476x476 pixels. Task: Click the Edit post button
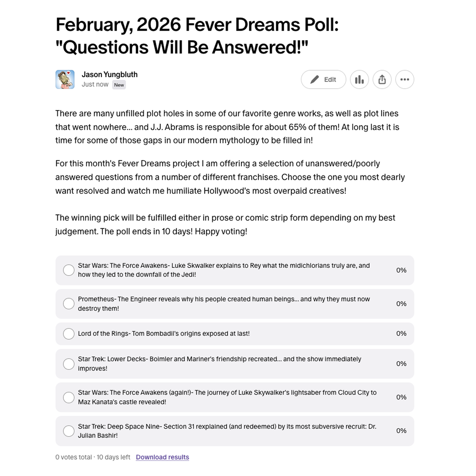click(323, 80)
